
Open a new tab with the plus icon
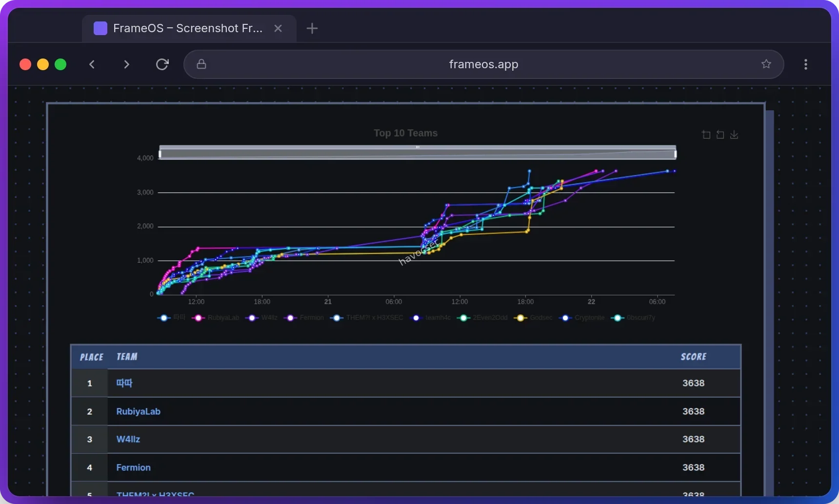[x=312, y=28]
